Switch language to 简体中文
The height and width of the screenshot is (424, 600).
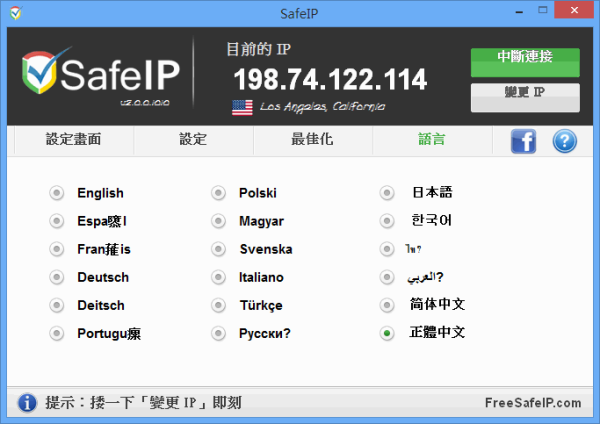click(387, 305)
